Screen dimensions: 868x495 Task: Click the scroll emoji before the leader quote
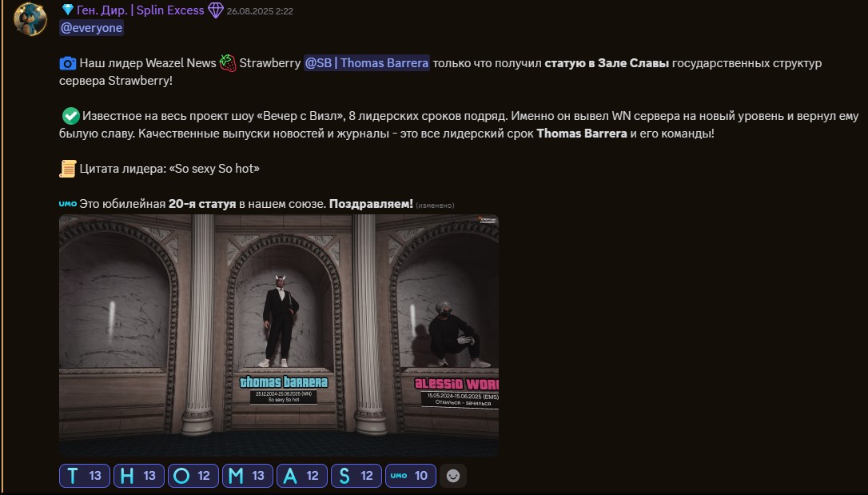coord(70,167)
